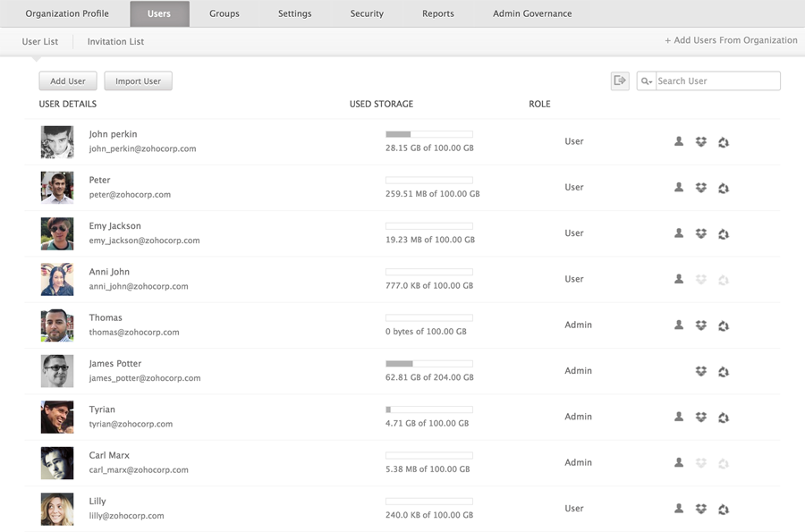Screen dimensions: 805x532
Task: Click the person icon in Anni John's row
Action: [679, 279]
